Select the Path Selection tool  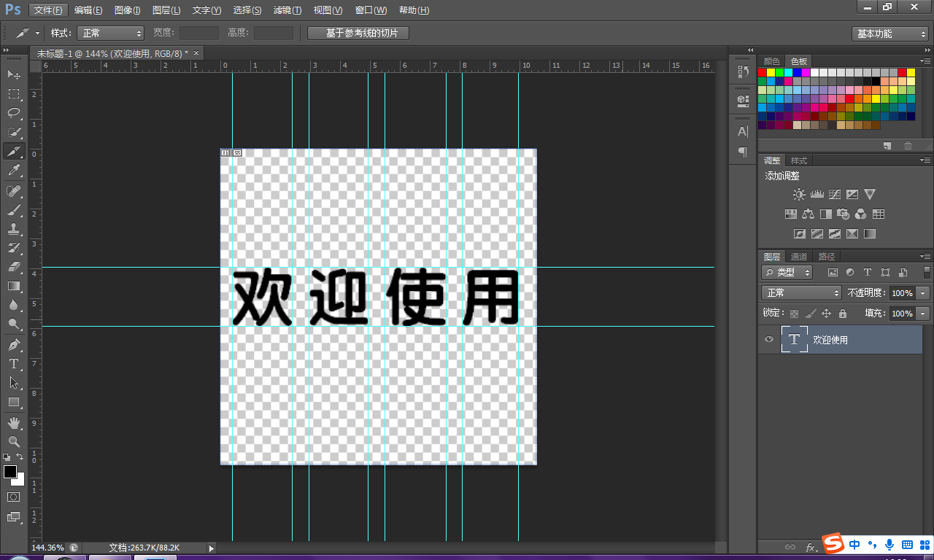[x=14, y=382]
